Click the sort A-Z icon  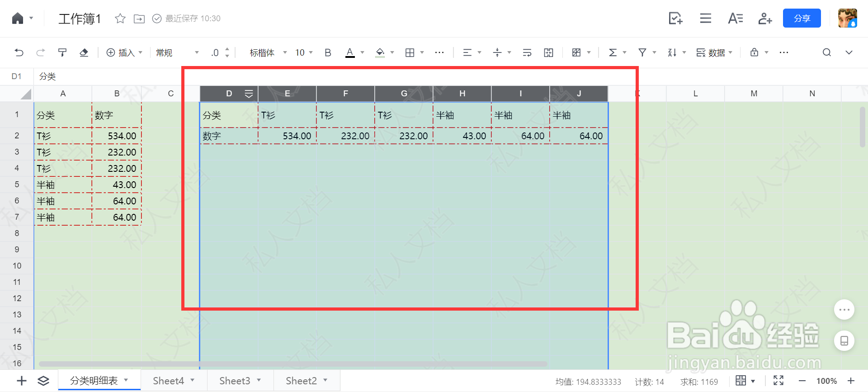point(672,52)
